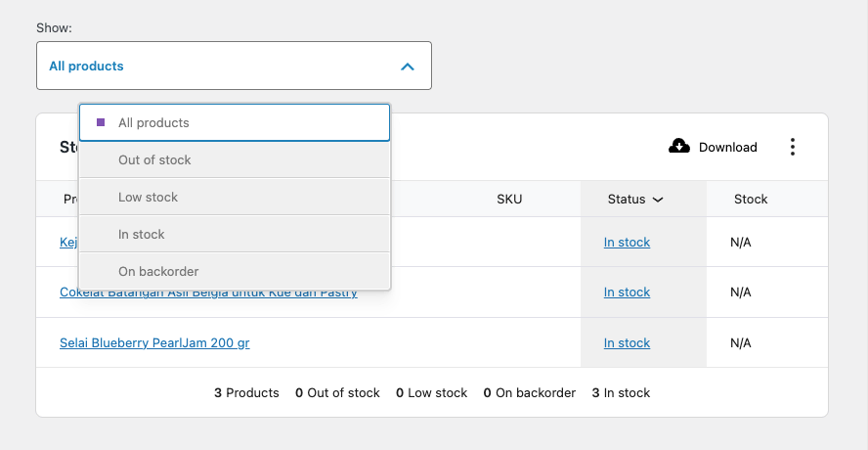Choose Out of stock from the list

235,160
